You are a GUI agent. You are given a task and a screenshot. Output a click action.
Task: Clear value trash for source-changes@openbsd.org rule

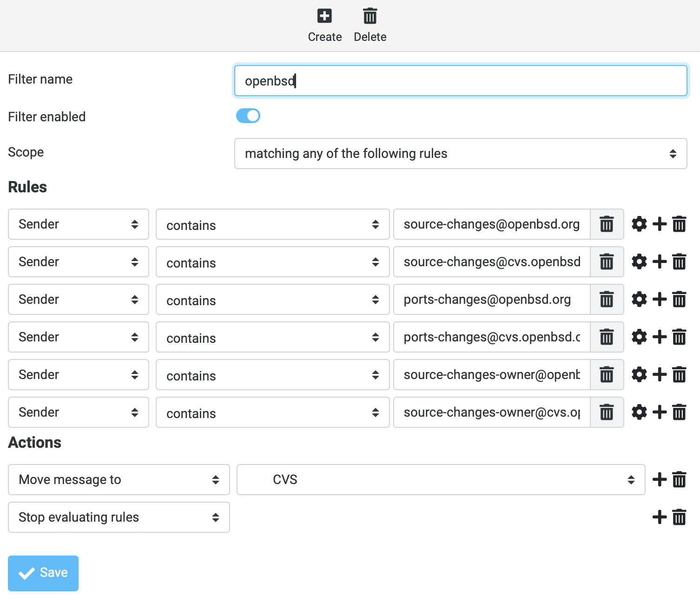[607, 224]
